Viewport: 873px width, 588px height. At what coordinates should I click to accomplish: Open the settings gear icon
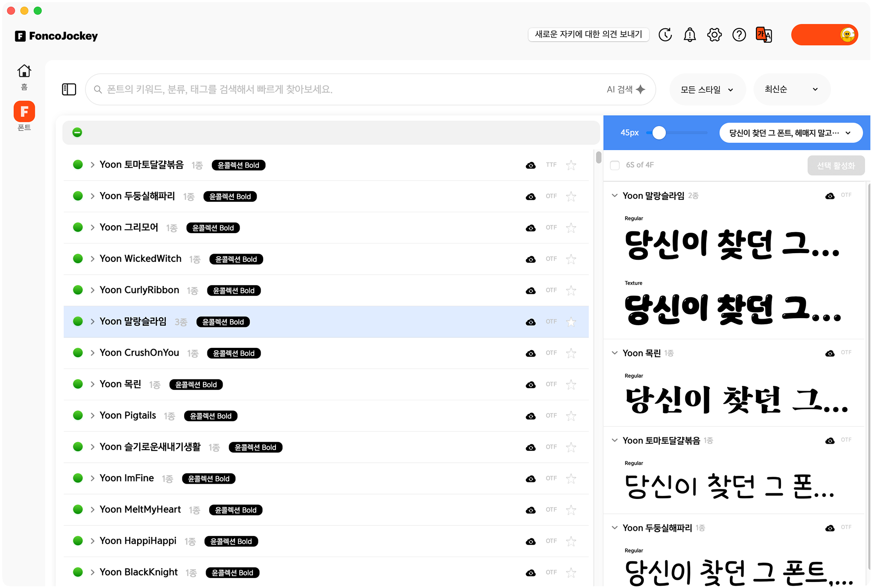point(714,35)
